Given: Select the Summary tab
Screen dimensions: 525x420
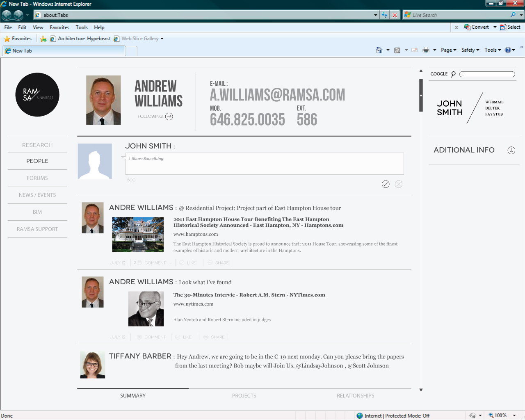Looking at the screenshot, I should click(133, 396).
